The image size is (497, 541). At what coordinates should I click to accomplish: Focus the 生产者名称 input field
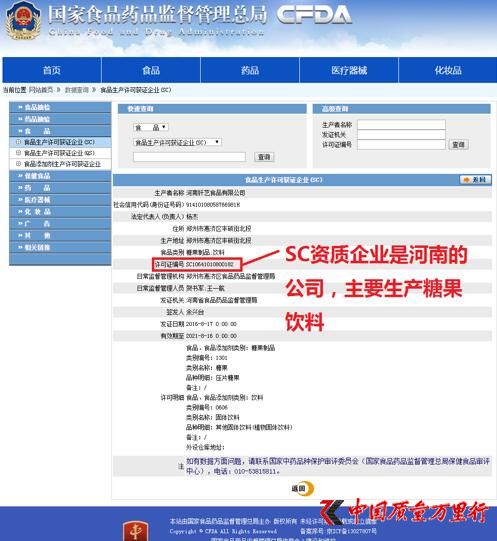coord(401,125)
